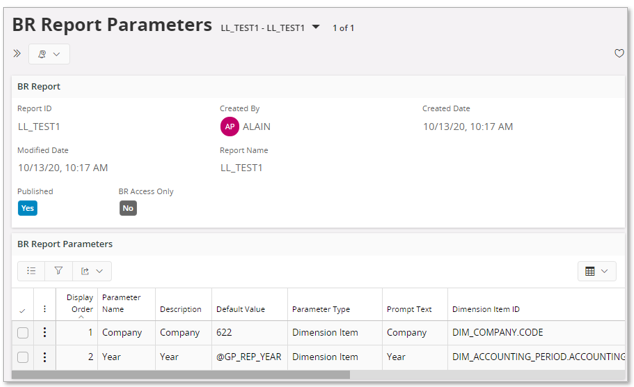Toggle the select-all checkmark in table header
The image size is (634, 387).
(x=23, y=311)
